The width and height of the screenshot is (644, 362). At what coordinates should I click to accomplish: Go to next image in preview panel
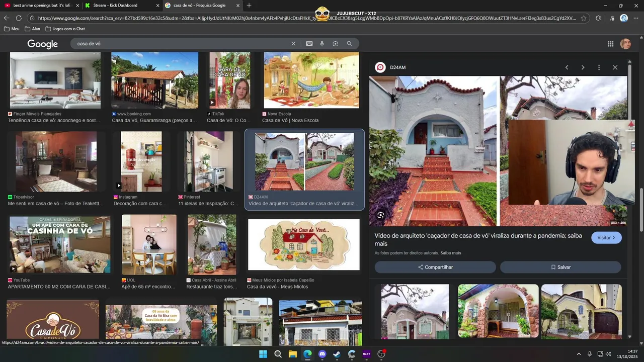pos(583,67)
